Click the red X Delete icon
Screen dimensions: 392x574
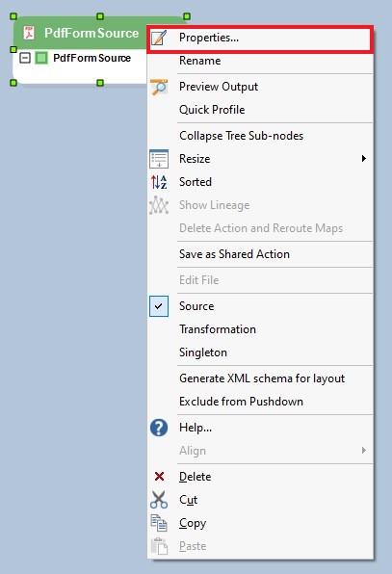click(x=159, y=477)
